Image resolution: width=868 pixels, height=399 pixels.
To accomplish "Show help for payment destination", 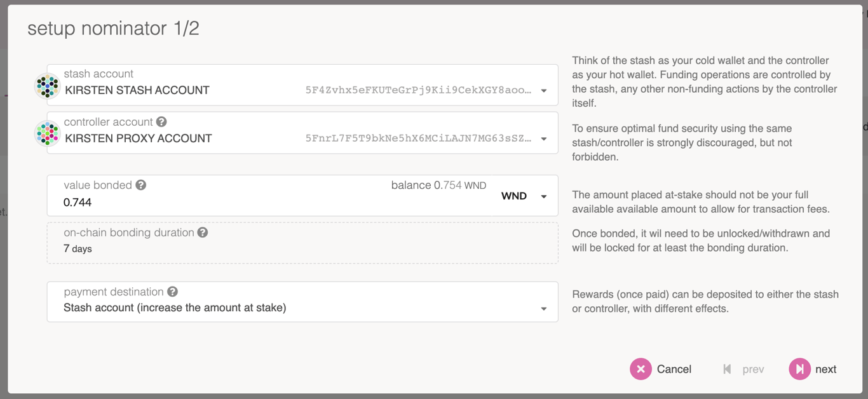I will [x=172, y=292].
